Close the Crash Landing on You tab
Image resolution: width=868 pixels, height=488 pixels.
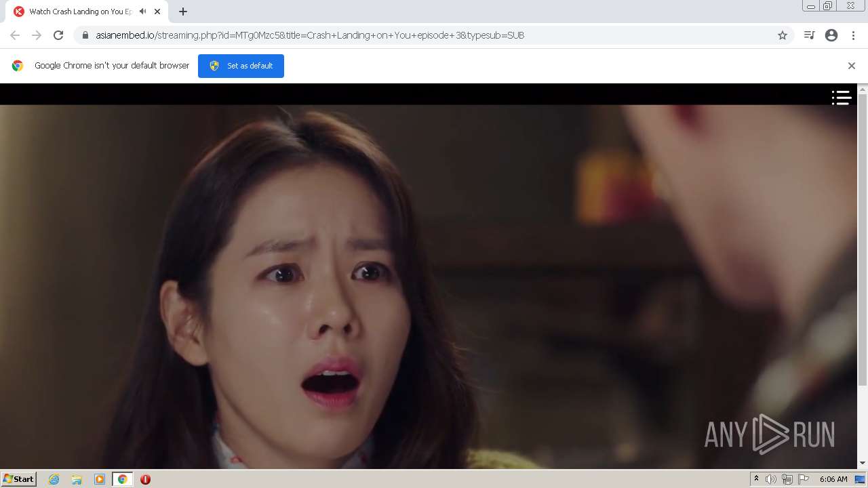[x=157, y=12]
